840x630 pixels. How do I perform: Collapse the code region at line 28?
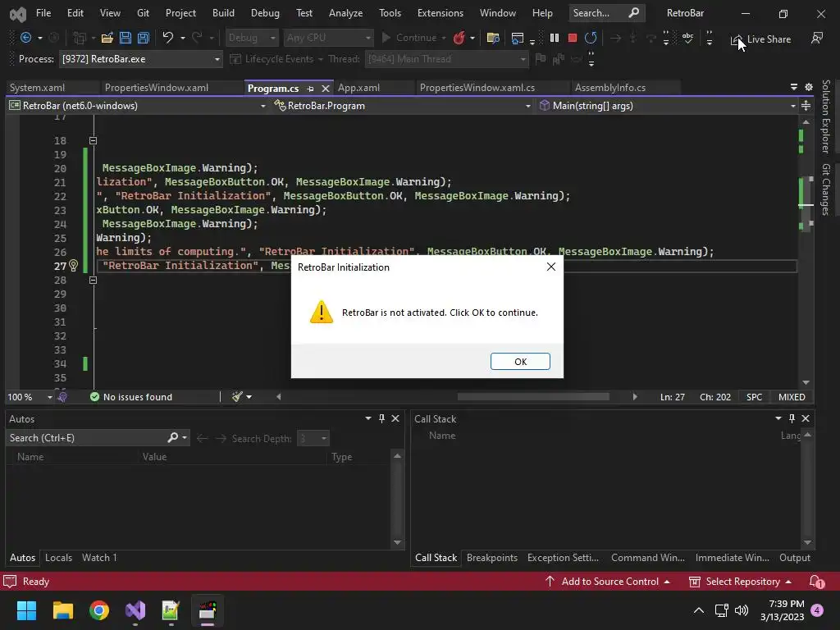pos(93,280)
